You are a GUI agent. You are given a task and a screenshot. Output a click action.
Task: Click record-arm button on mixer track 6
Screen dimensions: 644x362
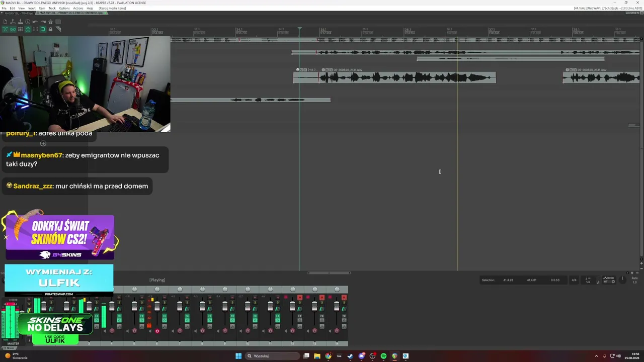tap(157, 331)
